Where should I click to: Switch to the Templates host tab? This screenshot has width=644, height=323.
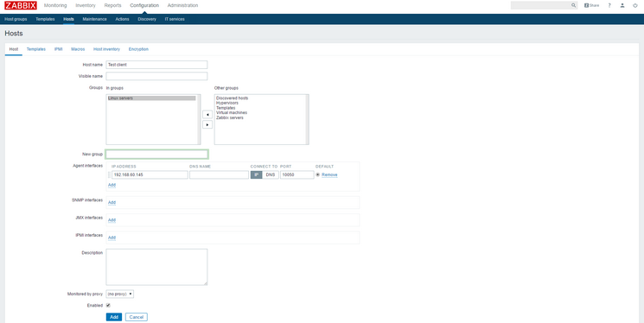click(36, 49)
